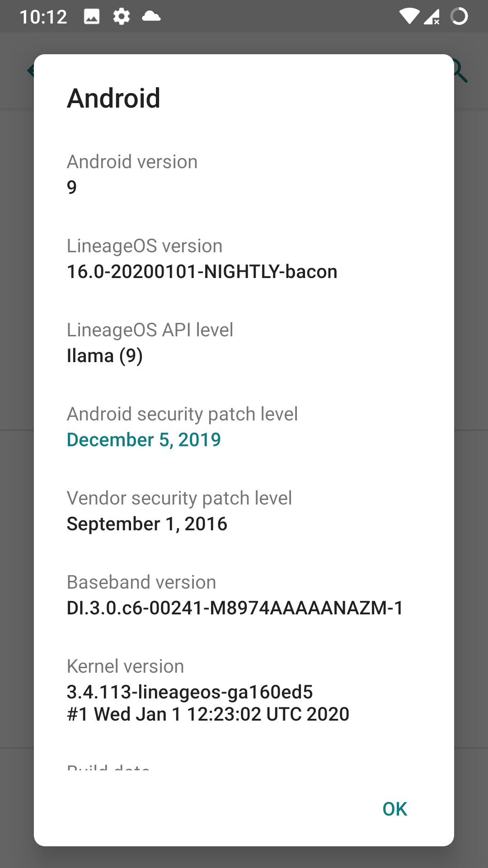The width and height of the screenshot is (488, 868).
Task: Open the December 5, 2019 security patch link
Action: (x=144, y=439)
